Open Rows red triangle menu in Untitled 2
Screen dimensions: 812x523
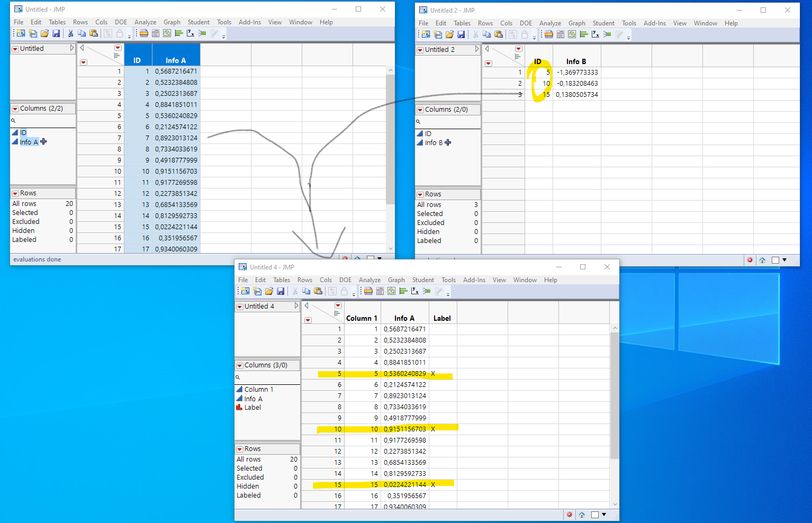coord(420,195)
